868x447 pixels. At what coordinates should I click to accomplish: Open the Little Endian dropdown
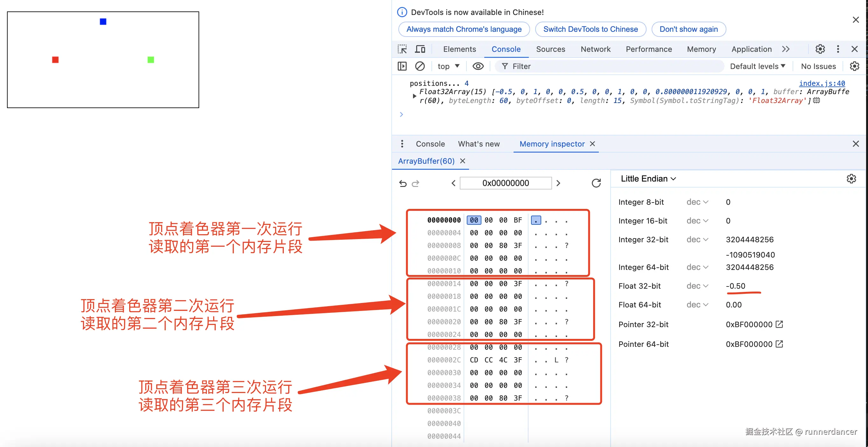point(648,179)
